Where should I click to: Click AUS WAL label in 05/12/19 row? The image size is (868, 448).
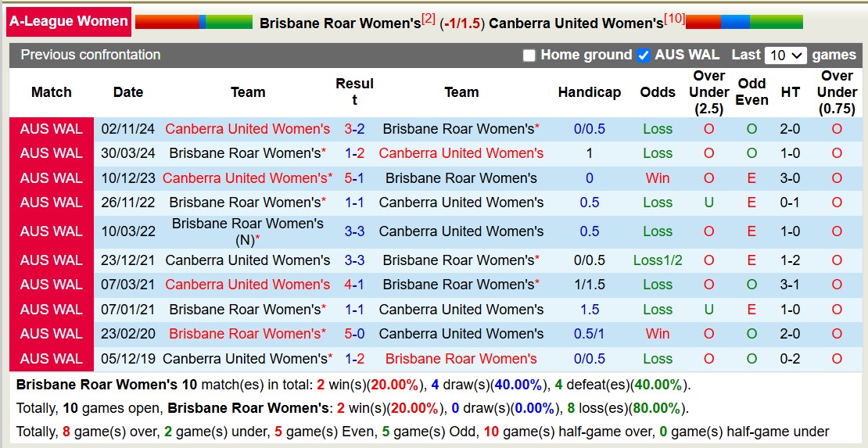52,359
